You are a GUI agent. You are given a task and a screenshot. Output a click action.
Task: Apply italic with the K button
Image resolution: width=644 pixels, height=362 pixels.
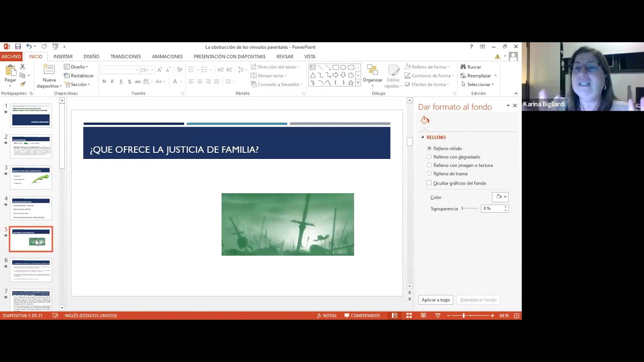click(112, 81)
